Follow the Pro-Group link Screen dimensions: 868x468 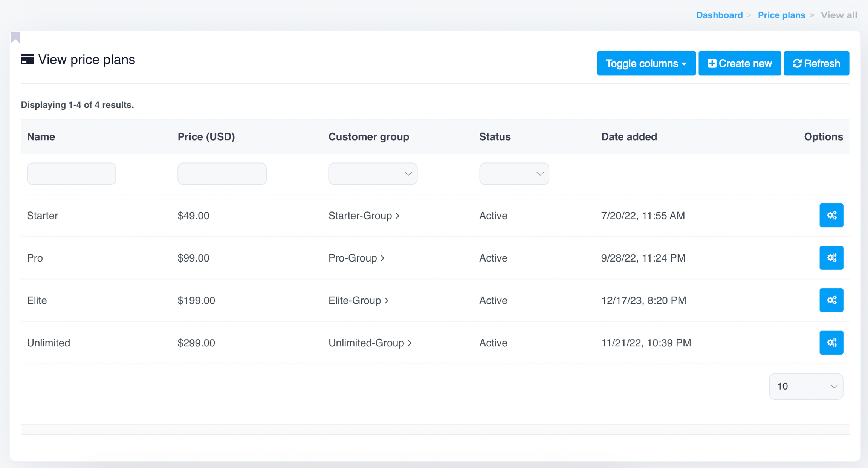pyautogui.click(x=356, y=258)
